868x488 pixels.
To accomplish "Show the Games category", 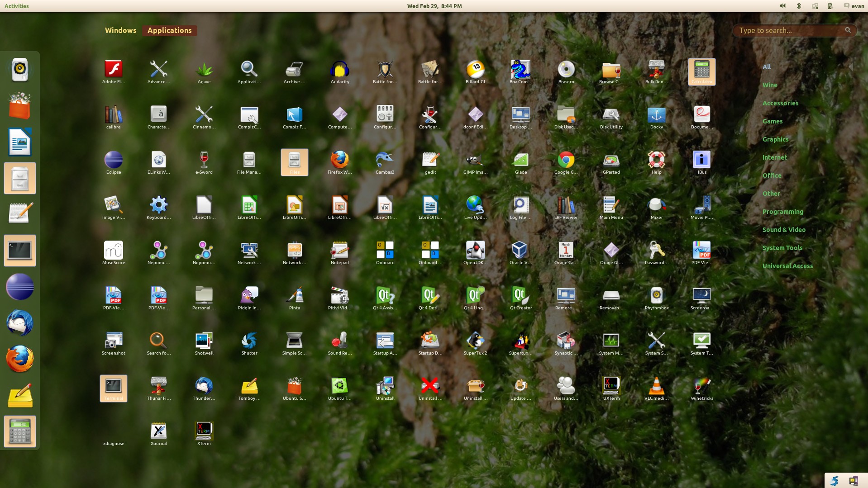I will (x=773, y=121).
